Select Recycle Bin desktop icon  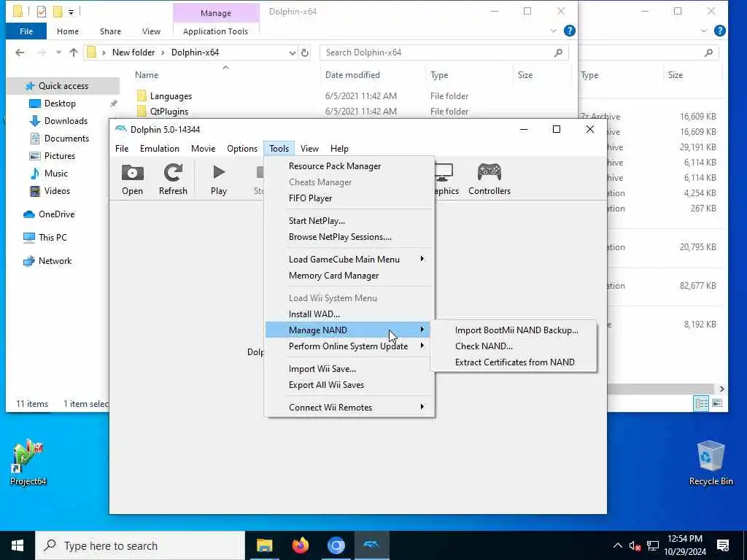coord(711,463)
